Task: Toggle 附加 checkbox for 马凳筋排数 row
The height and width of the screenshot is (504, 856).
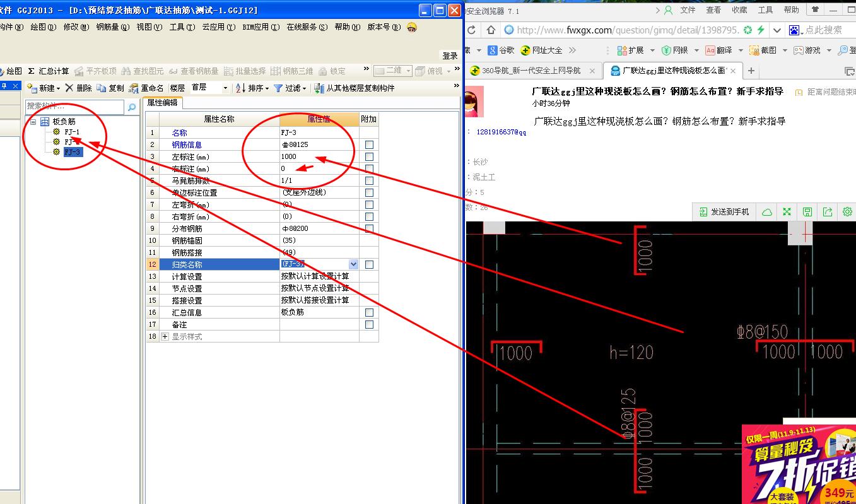Action: coord(369,181)
